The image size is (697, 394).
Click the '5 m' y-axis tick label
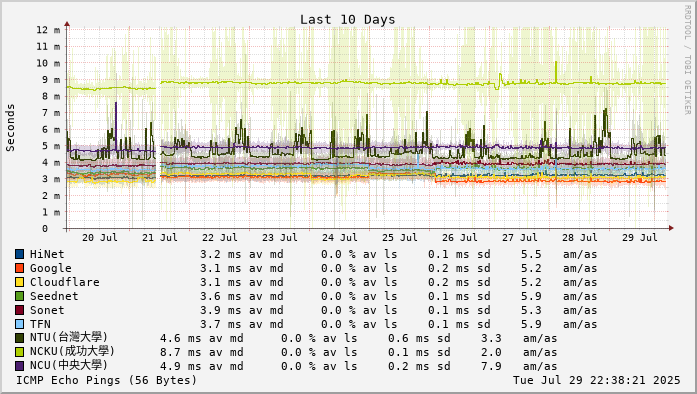click(51, 146)
